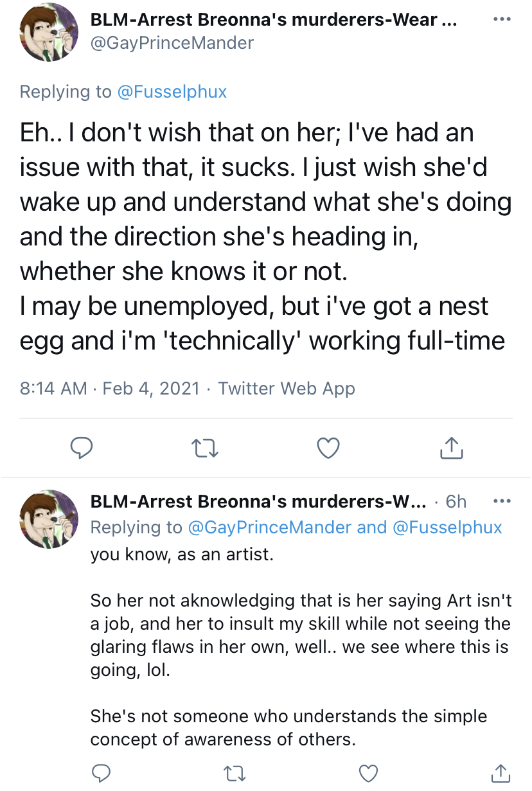View the second tweet author's avatar
The height and width of the screenshot is (791, 532).
pos(49,519)
